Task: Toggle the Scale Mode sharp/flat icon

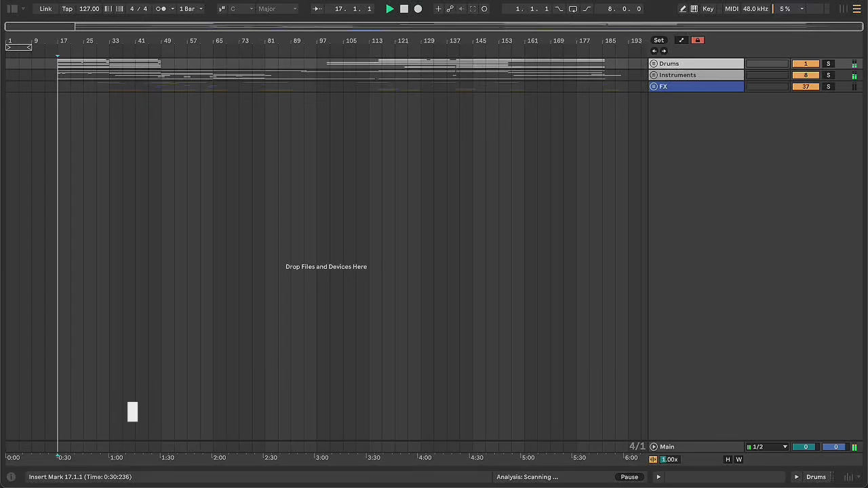Action: coord(222,9)
